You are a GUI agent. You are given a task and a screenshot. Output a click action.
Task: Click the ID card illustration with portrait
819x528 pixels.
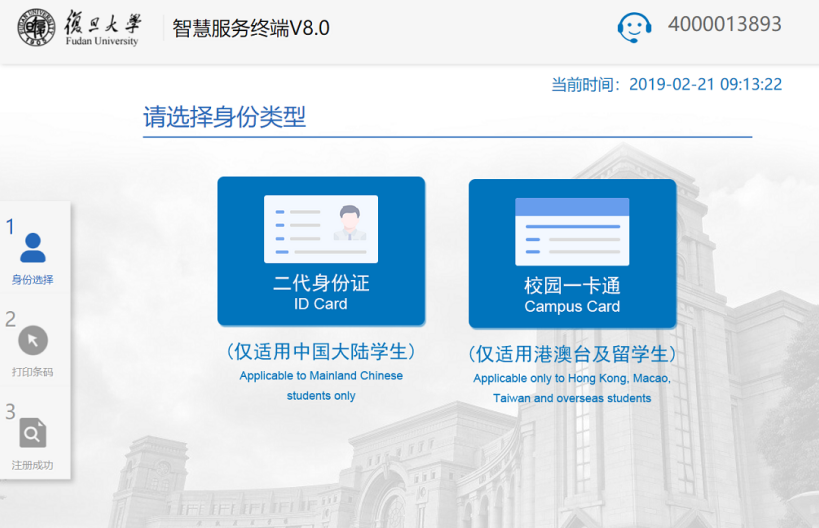321,229
